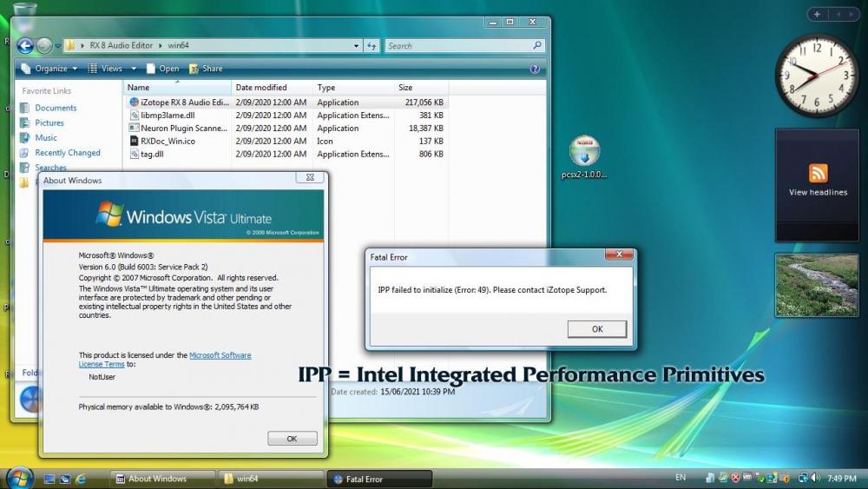Click Switch between windows icon

tap(65, 479)
